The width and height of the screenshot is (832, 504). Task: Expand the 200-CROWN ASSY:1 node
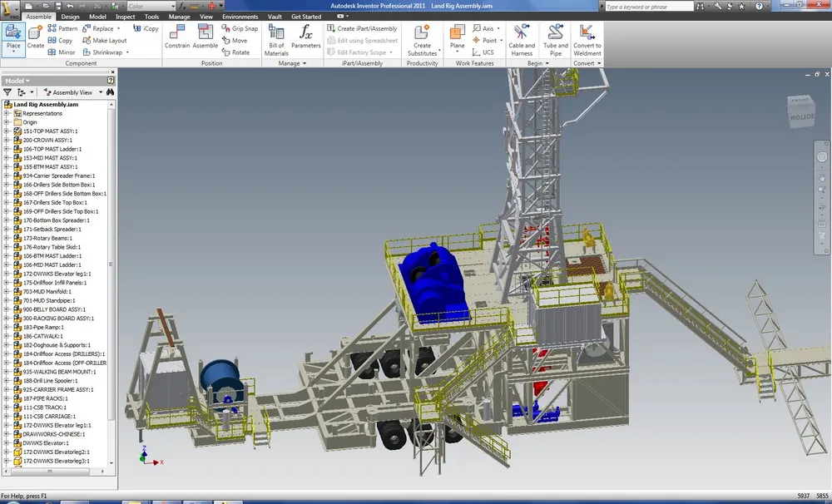coord(7,140)
